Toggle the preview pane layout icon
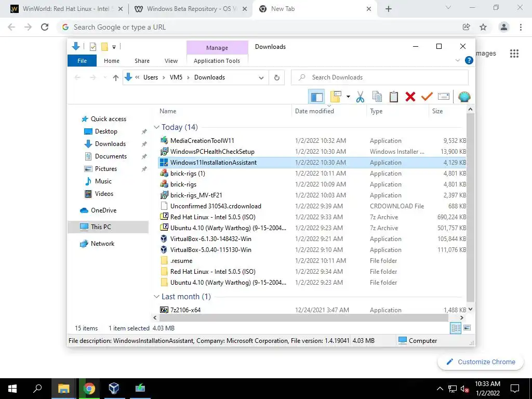532x399 pixels. (x=316, y=97)
